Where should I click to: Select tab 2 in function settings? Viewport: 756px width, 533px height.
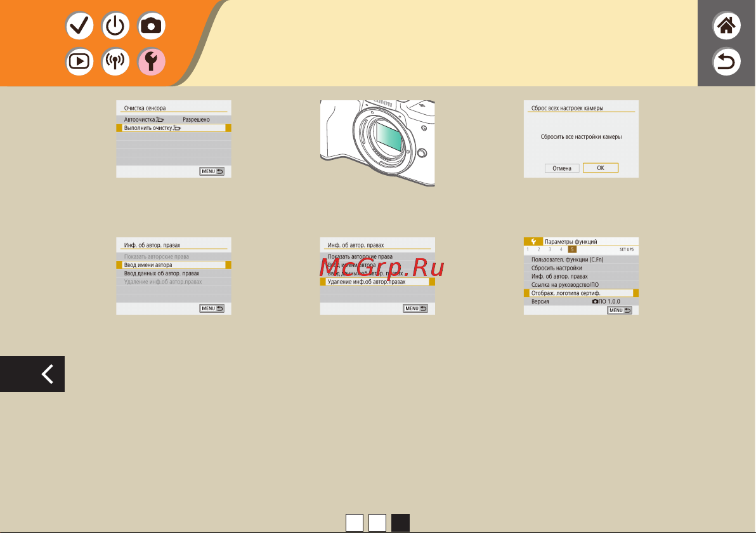[x=538, y=249]
